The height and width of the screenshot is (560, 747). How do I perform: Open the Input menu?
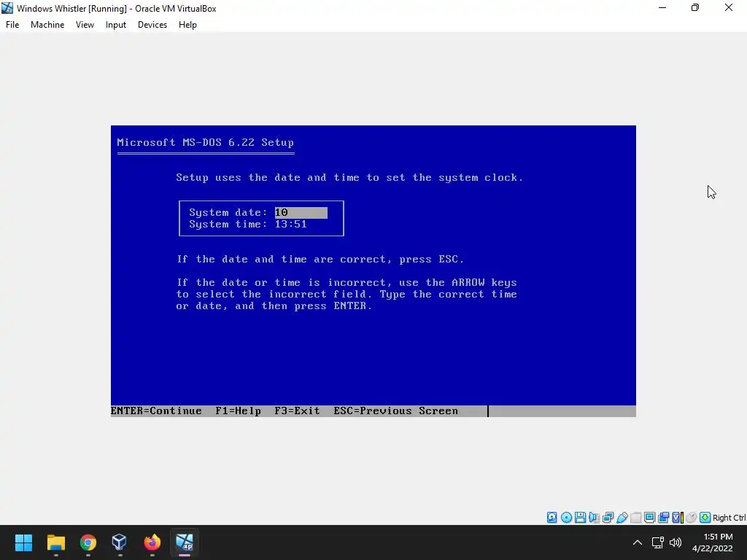[116, 25]
